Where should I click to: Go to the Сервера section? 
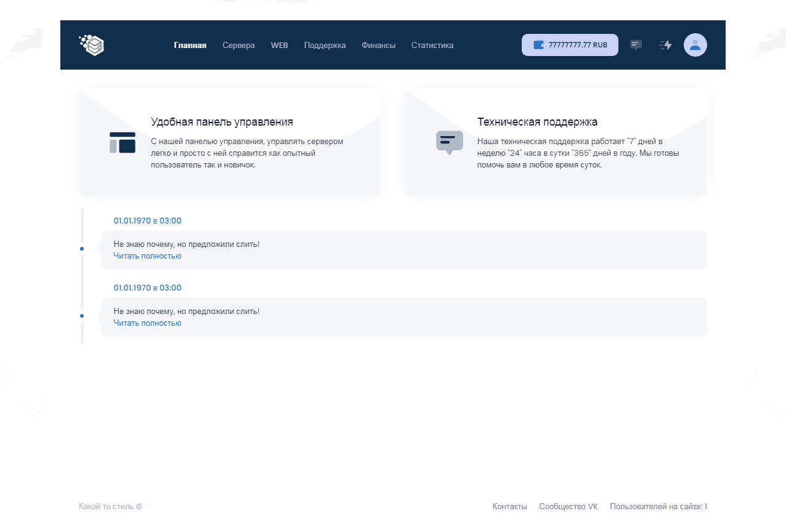[238, 45]
